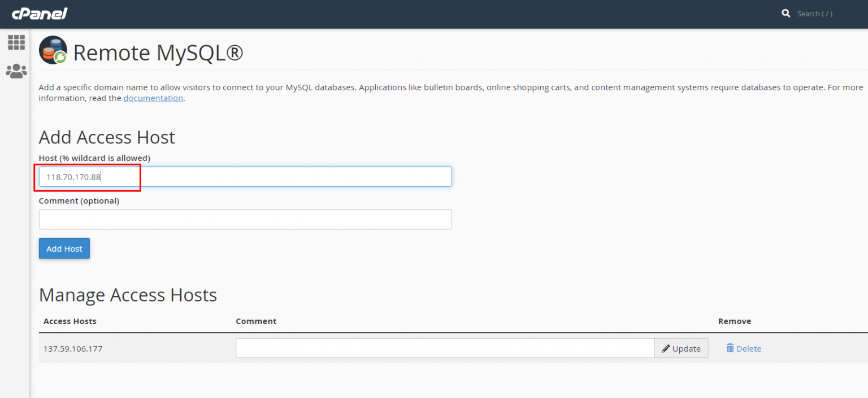
Task: Click the comment field for 137.59.106.177
Action: coord(445,348)
